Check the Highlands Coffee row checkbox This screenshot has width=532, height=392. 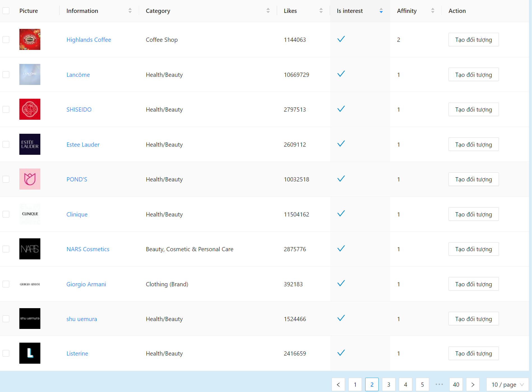click(6, 40)
